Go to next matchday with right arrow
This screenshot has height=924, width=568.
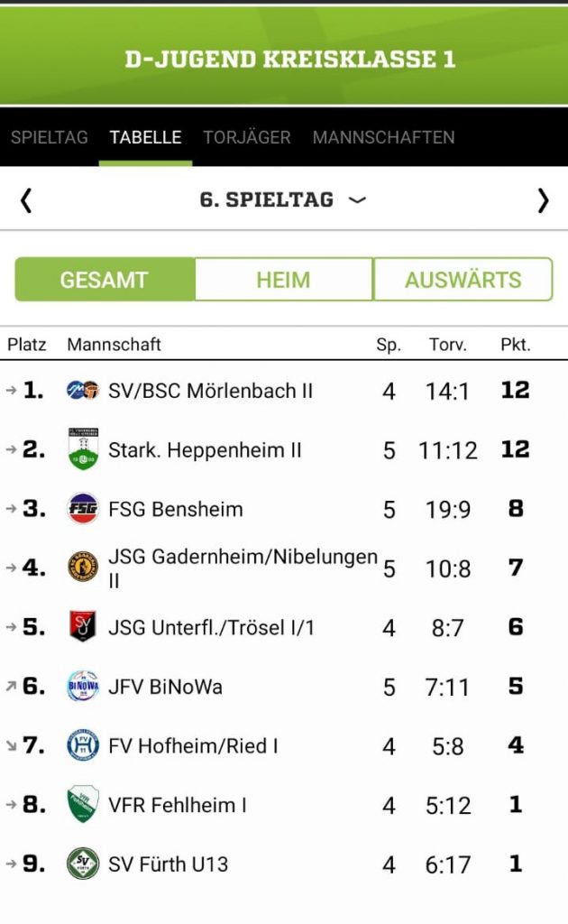(x=543, y=199)
